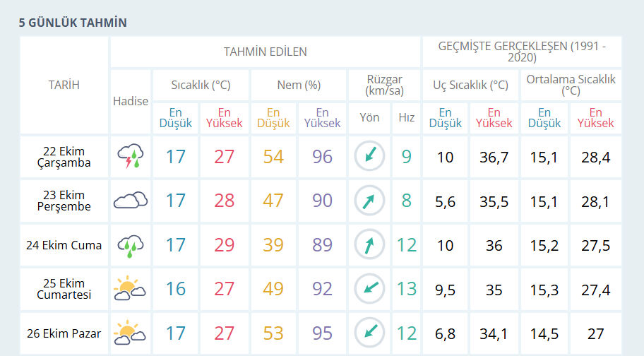Image resolution: width=644 pixels, height=356 pixels.
Task: Click the cloudy icon for 23 Ekim Perşembe
Action: pos(131,201)
